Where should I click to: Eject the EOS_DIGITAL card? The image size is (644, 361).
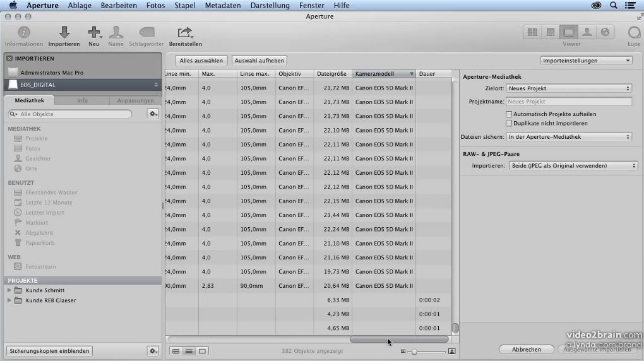tap(156, 85)
